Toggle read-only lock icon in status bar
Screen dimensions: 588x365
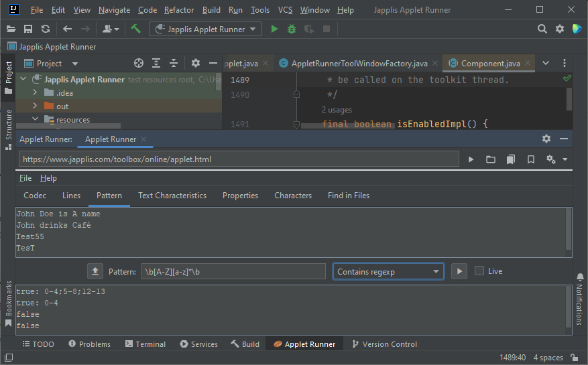(x=574, y=357)
